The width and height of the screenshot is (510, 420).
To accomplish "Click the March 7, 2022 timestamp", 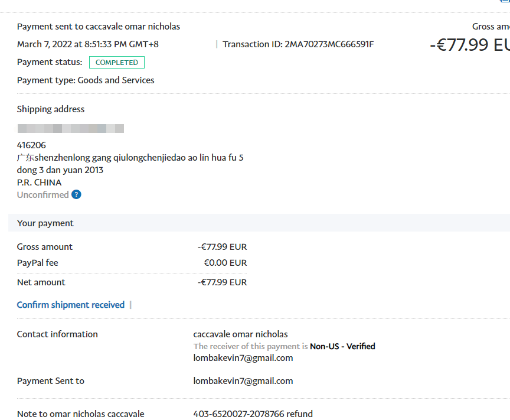I will click(88, 44).
